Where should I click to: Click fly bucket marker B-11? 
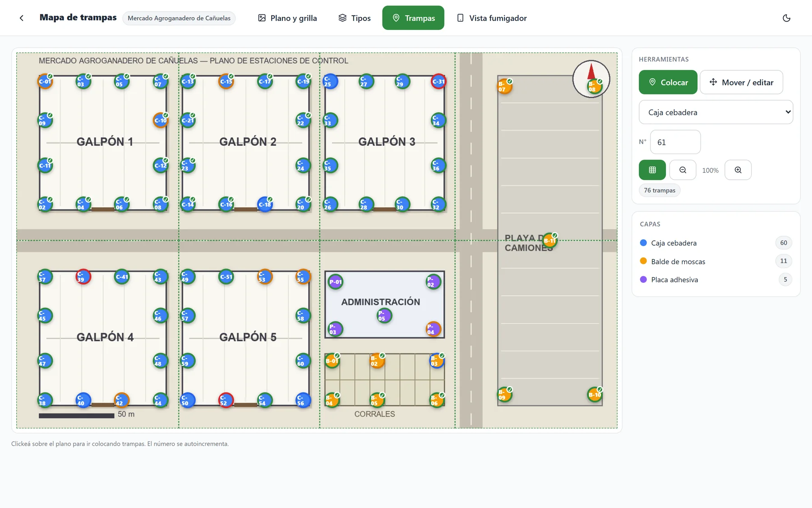(x=550, y=241)
